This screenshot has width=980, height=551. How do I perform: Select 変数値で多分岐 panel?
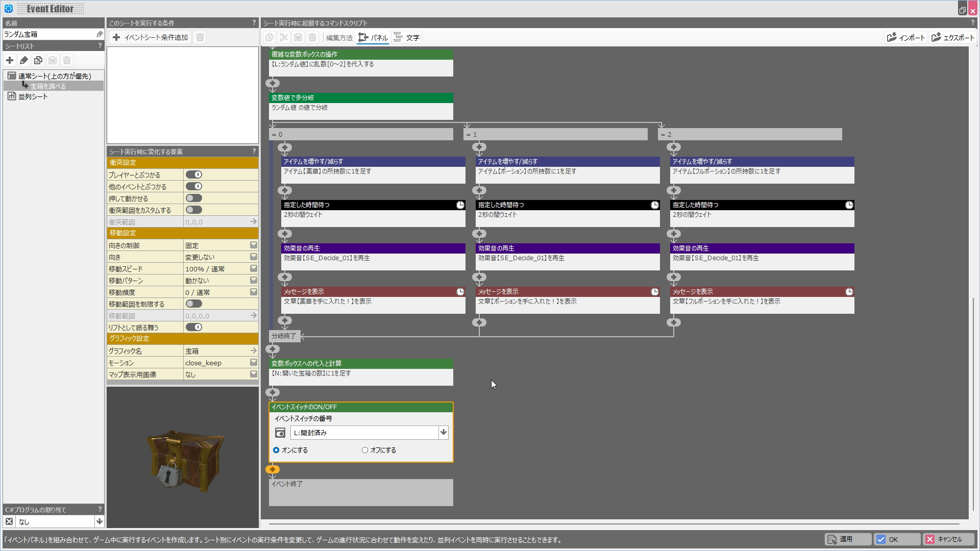coord(361,106)
